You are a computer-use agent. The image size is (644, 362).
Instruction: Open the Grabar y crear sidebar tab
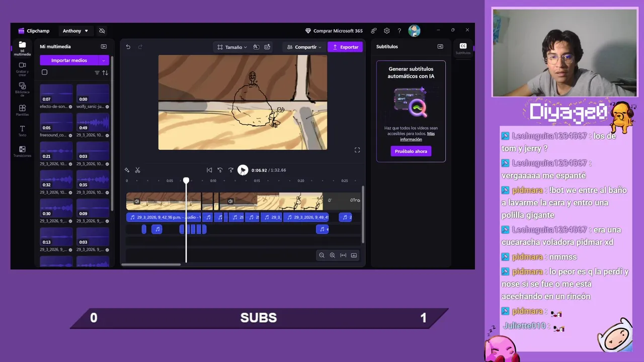pyautogui.click(x=22, y=69)
